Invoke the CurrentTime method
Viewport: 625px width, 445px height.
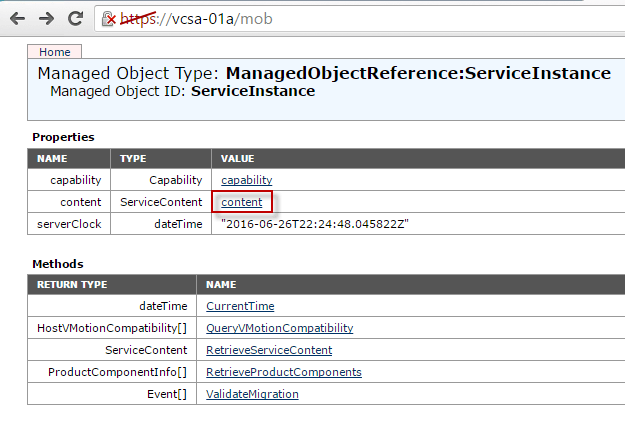point(240,306)
